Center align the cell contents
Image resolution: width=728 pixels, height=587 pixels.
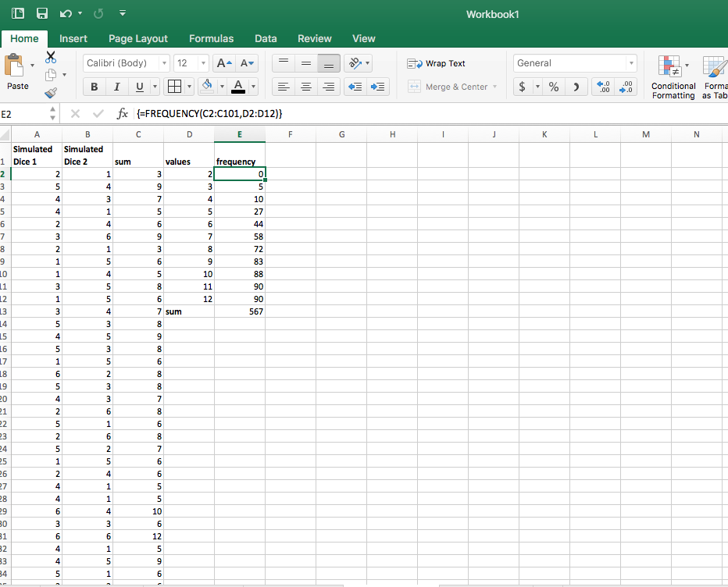[305, 87]
